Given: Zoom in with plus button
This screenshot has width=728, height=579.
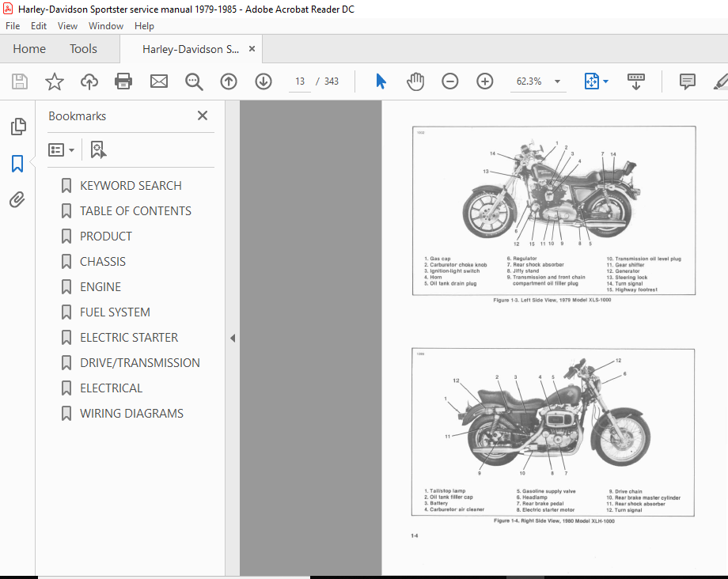Looking at the screenshot, I should point(485,81).
